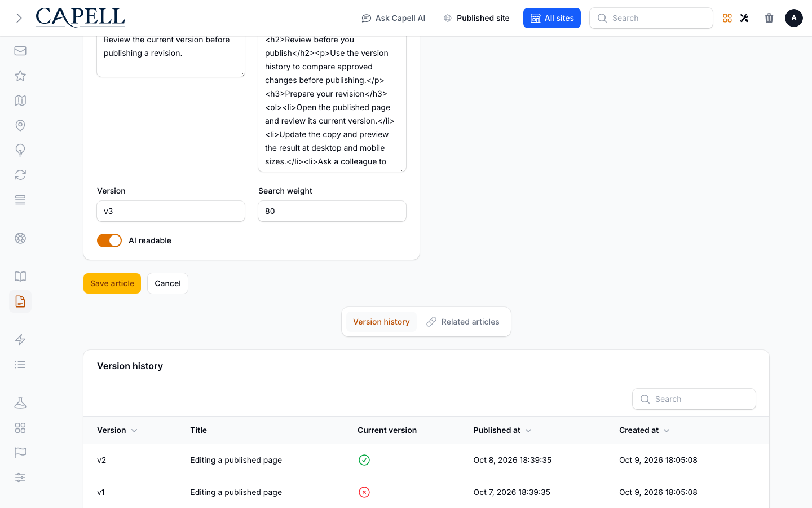Viewport: 812px width, 508px height.
Task: Click the orange apps grid icon in header
Action: (x=727, y=18)
